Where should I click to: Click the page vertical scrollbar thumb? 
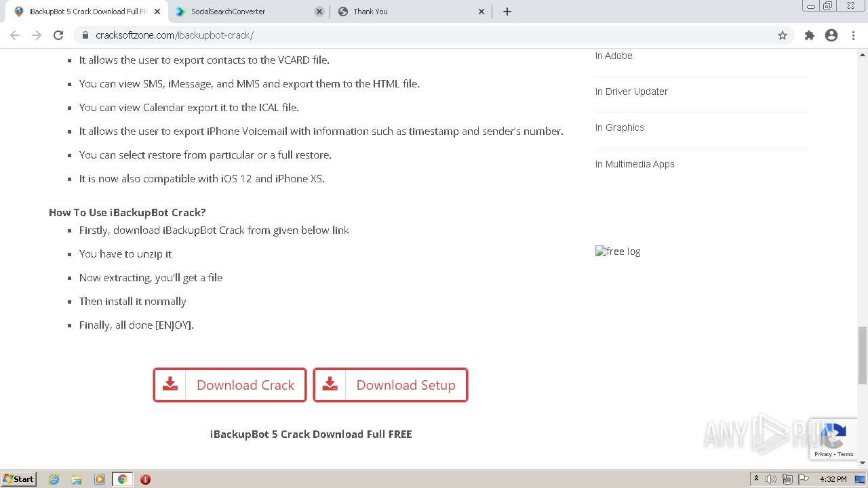[863, 354]
